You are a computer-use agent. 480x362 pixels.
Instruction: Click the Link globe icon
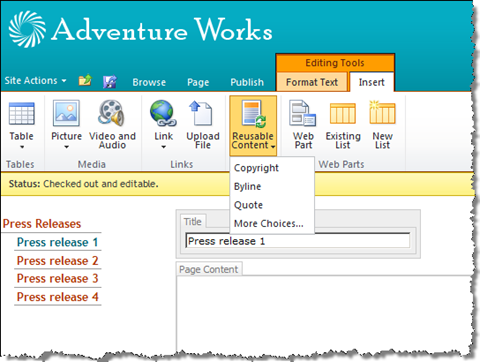[163, 113]
